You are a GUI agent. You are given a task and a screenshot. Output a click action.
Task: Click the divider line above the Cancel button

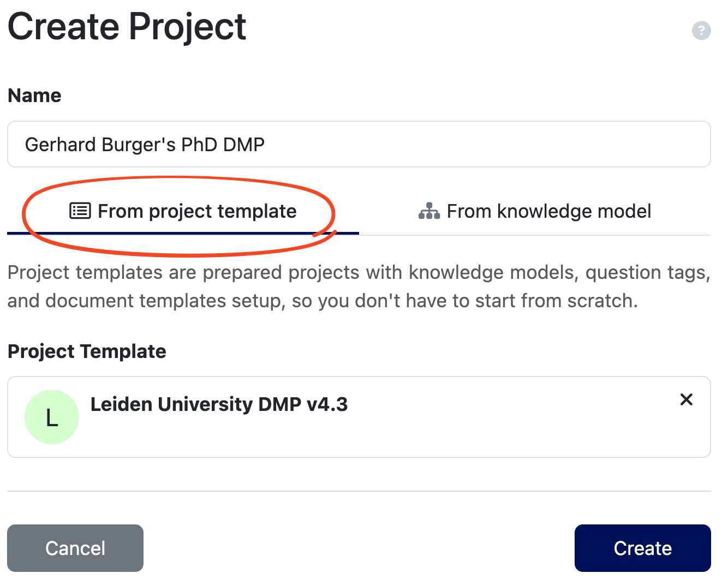point(359,491)
